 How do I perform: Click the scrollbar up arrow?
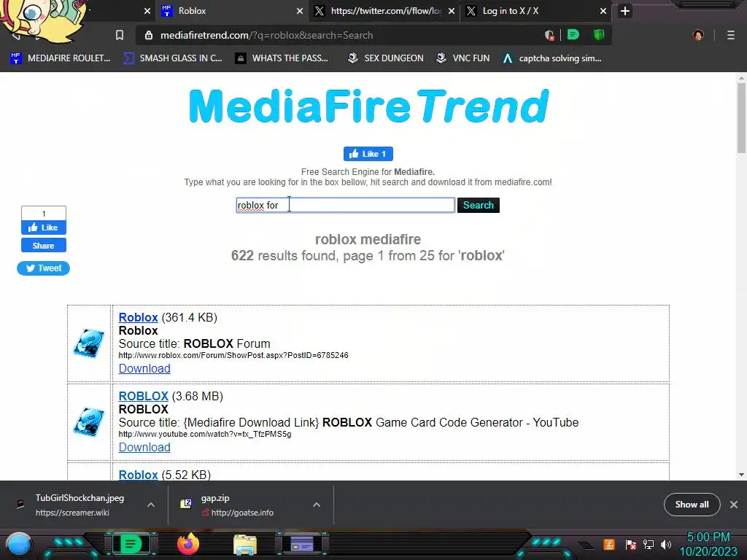click(x=741, y=77)
